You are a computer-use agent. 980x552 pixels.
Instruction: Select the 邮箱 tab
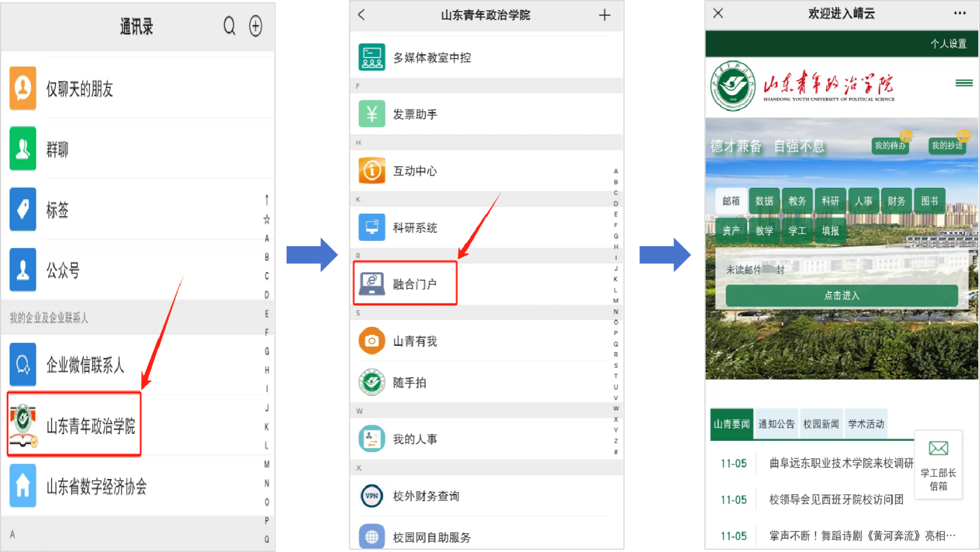tap(731, 201)
